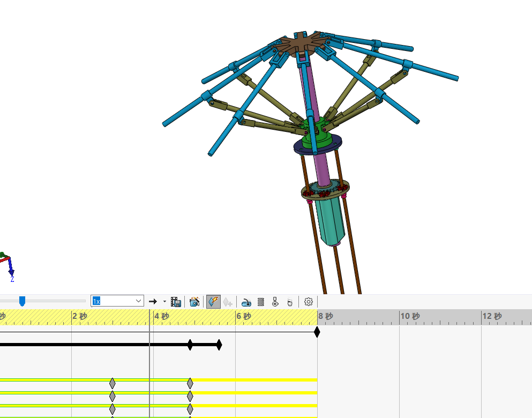Viewport: 532px width, 418px height.
Task: Open Motion Study Properties gear
Action: pyautogui.click(x=309, y=302)
